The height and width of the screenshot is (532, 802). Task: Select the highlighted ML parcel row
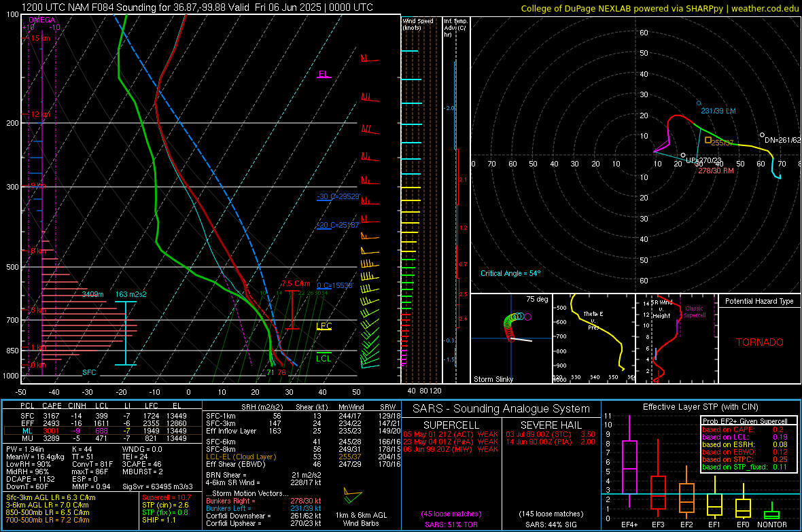pyautogui.click(x=103, y=431)
